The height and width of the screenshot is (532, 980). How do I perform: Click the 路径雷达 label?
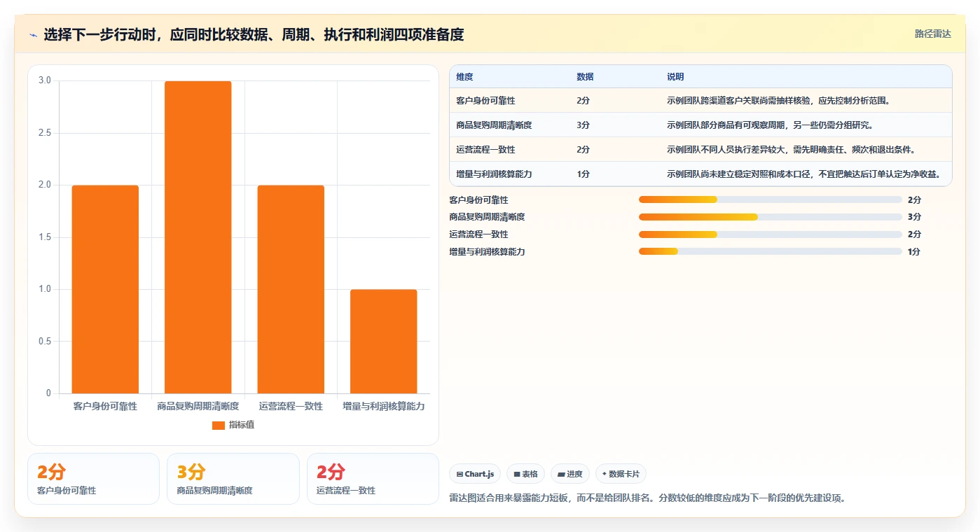pyautogui.click(x=932, y=34)
